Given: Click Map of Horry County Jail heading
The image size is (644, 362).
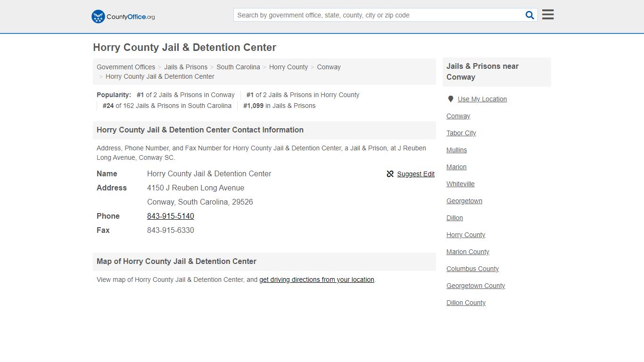Looking at the screenshot, I should (x=176, y=261).
